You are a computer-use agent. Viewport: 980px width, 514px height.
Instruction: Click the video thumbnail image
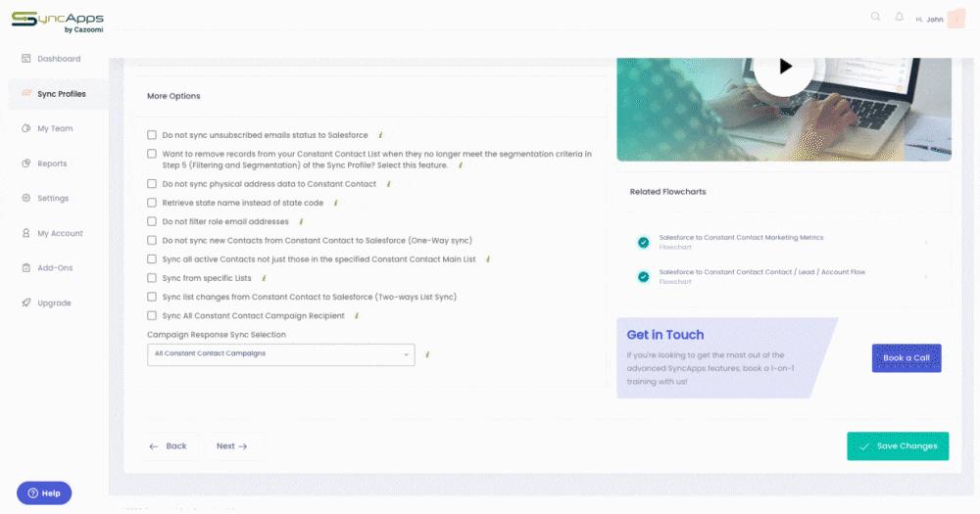tap(784, 110)
